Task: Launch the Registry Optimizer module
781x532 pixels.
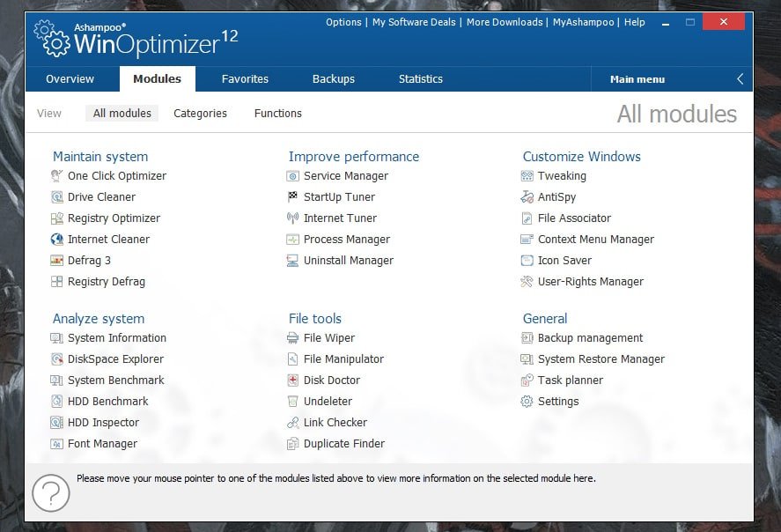Action: point(114,218)
